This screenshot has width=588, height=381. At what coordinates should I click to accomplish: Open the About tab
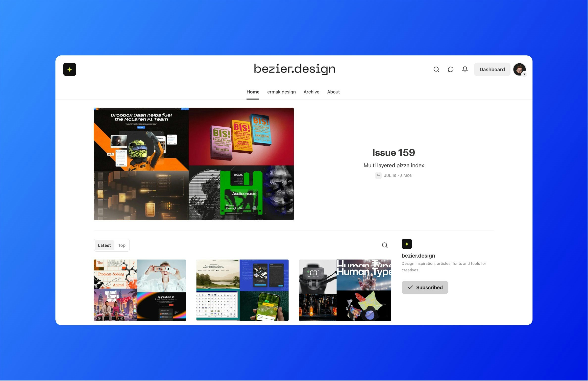coord(333,92)
